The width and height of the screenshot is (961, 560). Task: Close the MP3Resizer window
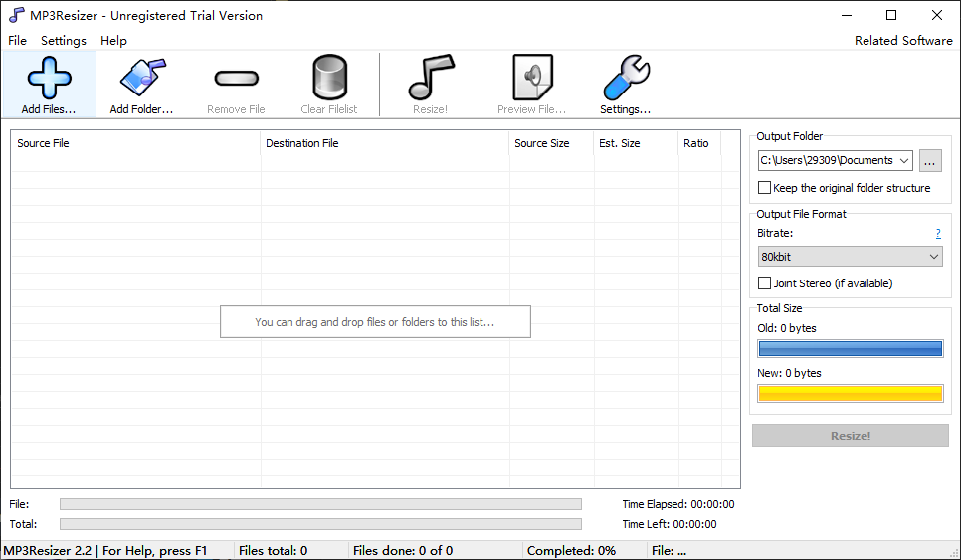(x=937, y=15)
